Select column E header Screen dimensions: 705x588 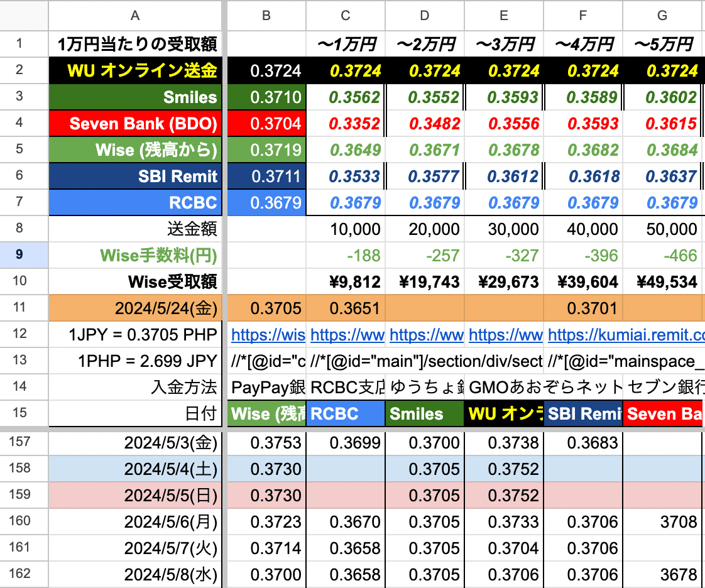click(503, 16)
